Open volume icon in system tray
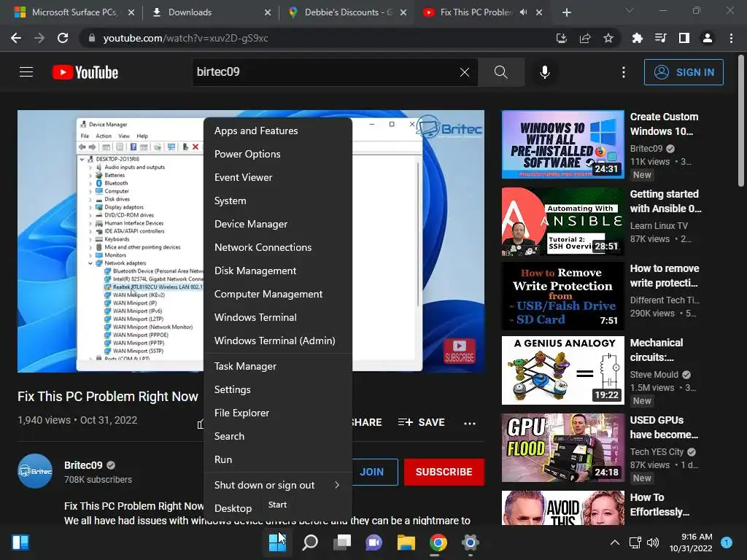The width and height of the screenshot is (747, 560). [653, 542]
